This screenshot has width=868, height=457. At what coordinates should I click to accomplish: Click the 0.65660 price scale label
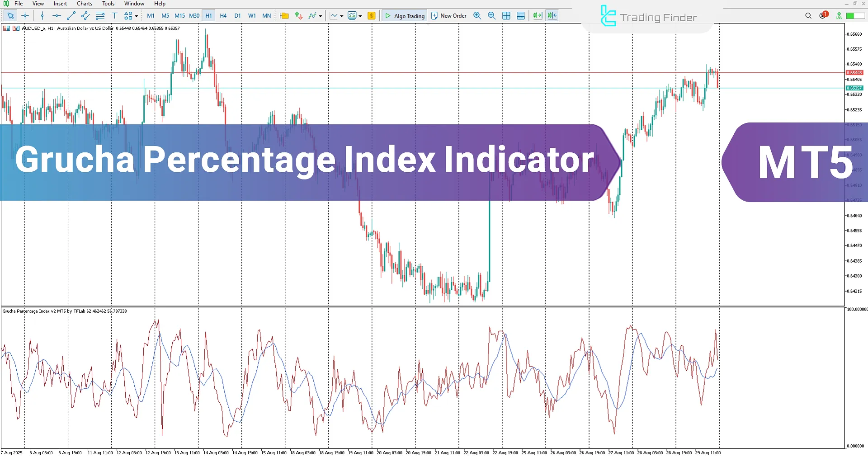click(854, 34)
